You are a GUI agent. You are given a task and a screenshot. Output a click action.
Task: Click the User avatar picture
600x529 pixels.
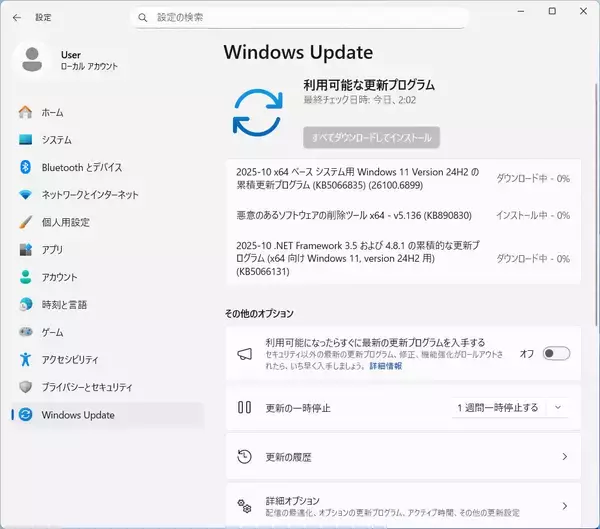(32, 60)
